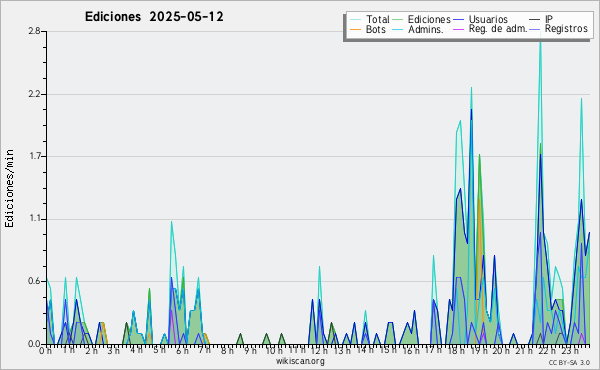This screenshot has height=370, width=600.
Task: Click the 2.2 y-axis value
Action: (x=34, y=94)
